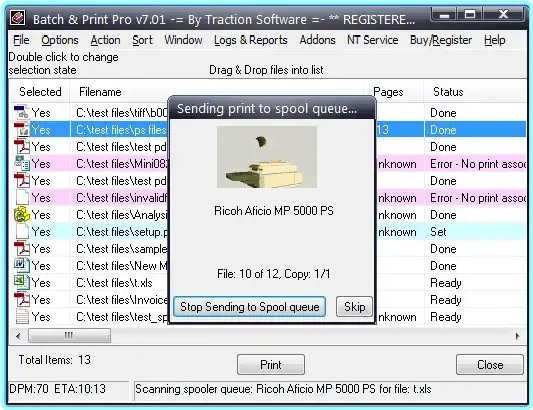Click the Ready status of t.xls row
The image size is (533, 410).
coord(446,283)
